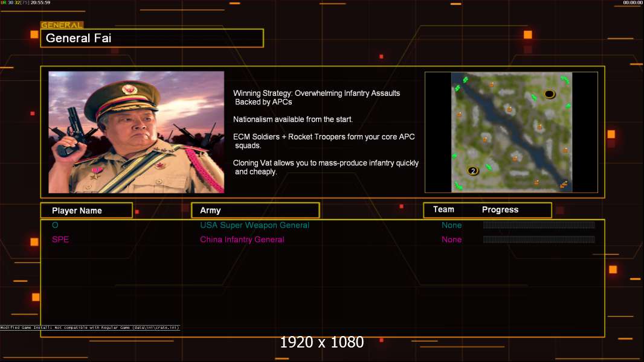Image resolution: width=644 pixels, height=362 pixels.
Task: Click green supply icon in map's bottom-left corner
Action: point(459,186)
